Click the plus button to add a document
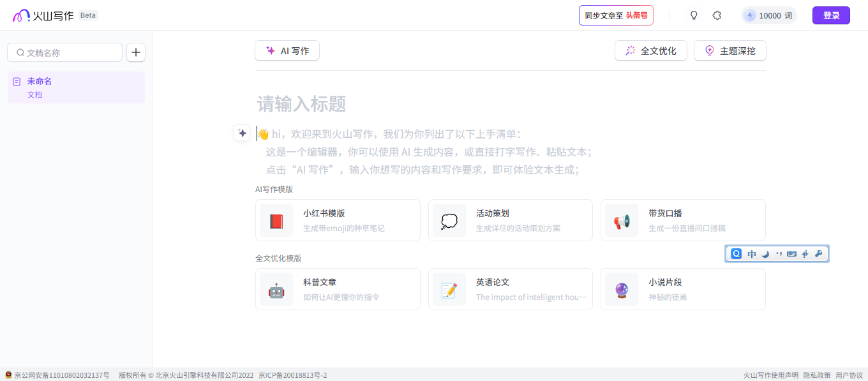This screenshot has width=868, height=381. 136,52
